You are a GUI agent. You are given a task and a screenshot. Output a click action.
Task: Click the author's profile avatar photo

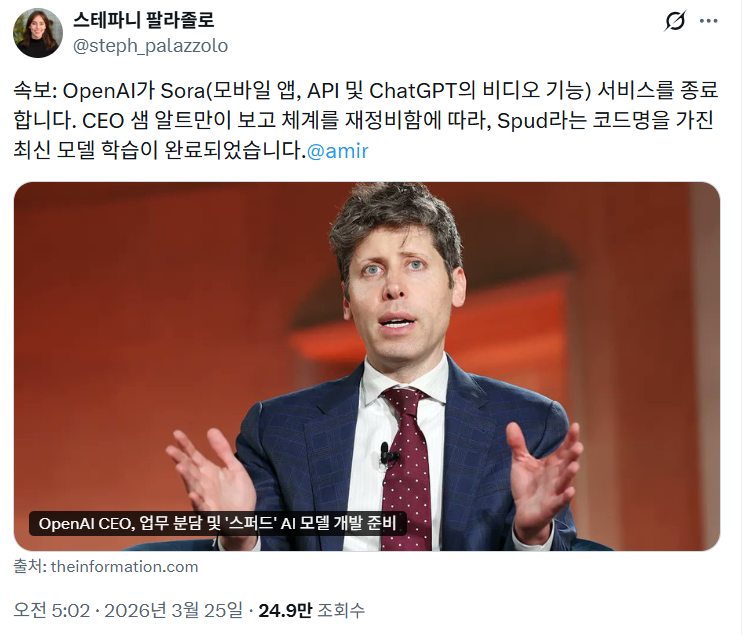[38, 33]
